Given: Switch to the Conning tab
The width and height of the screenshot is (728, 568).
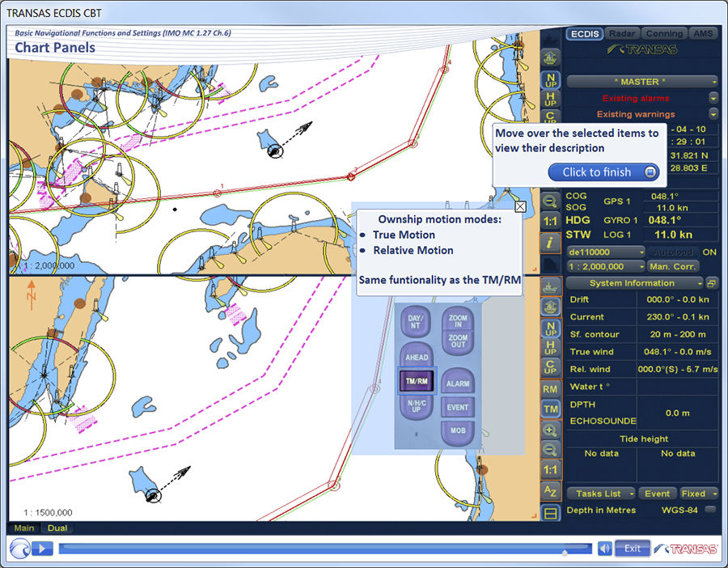Looking at the screenshot, I should click(x=664, y=34).
